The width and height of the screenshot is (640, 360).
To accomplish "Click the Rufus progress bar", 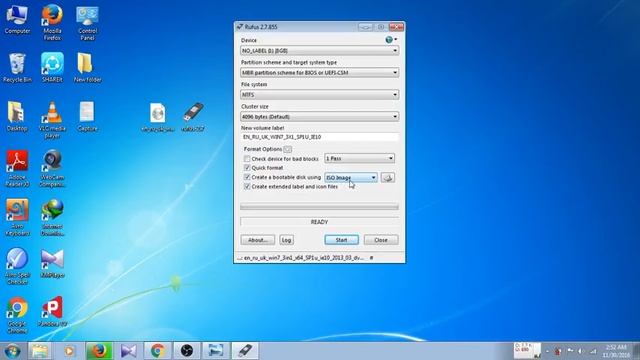I will (320, 207).
